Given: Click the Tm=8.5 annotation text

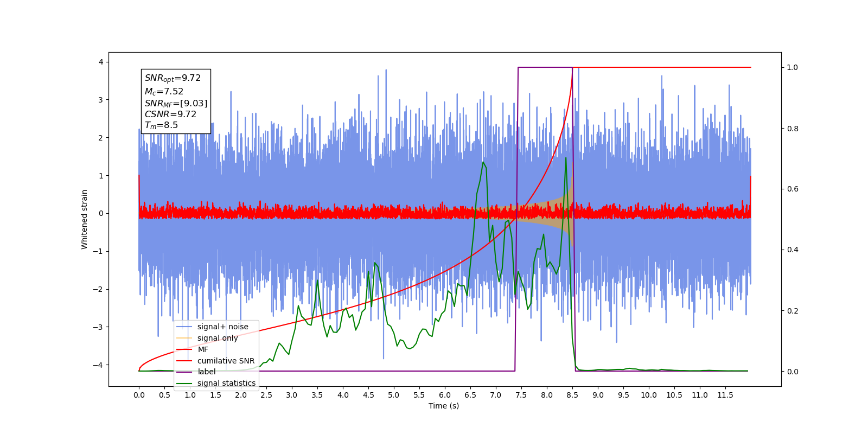Looking at the screenshot, I should point(161,125).
